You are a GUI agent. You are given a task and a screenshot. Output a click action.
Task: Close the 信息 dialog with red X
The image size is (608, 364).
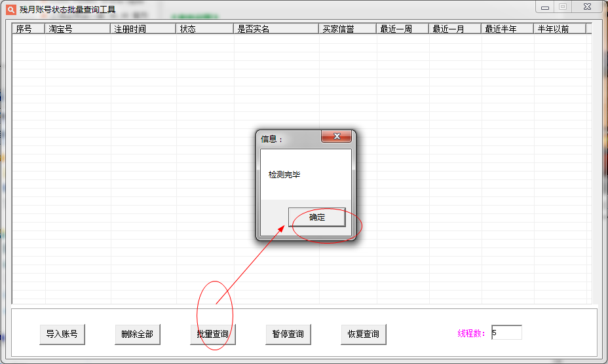click(337, 136)
